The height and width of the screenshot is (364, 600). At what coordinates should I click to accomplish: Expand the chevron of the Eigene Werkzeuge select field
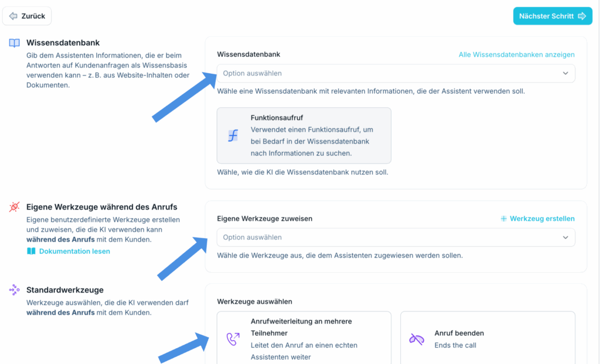point(565,238)
